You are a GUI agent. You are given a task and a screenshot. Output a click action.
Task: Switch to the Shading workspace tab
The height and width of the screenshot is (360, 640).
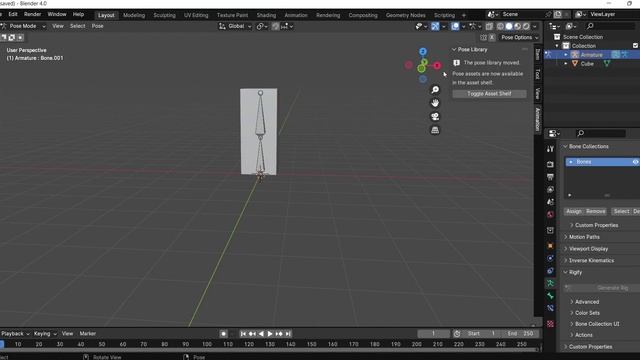pyautogui.click(x=266, y=15)
